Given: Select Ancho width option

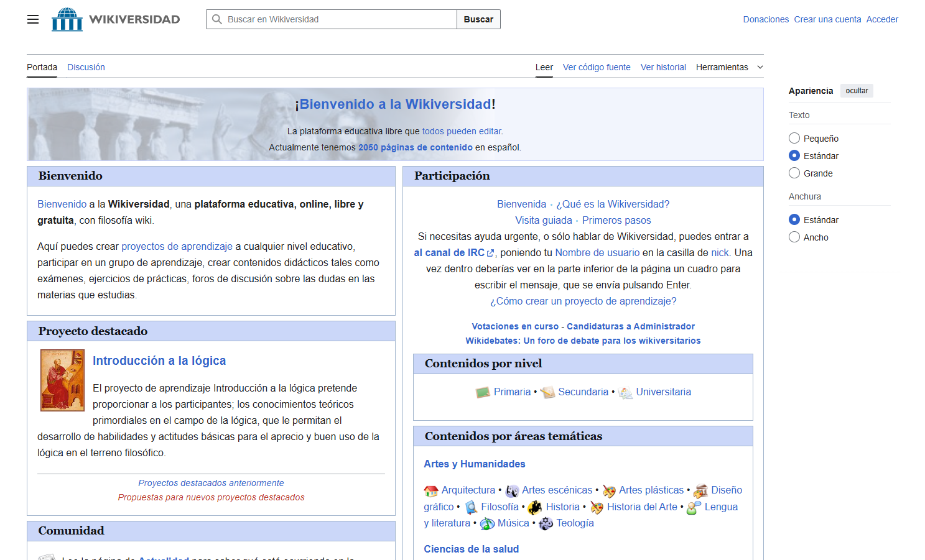Looking at the screenshot, I should (794, 237).
